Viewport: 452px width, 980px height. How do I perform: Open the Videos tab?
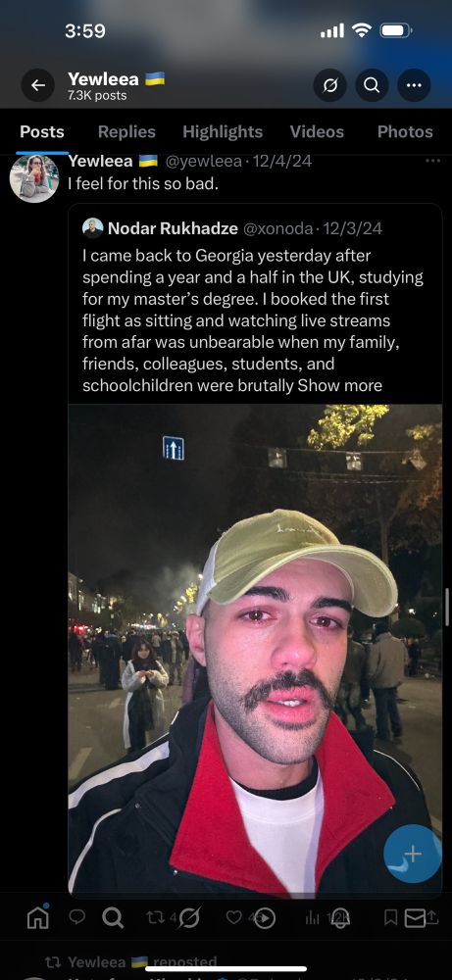pos(317,132)
